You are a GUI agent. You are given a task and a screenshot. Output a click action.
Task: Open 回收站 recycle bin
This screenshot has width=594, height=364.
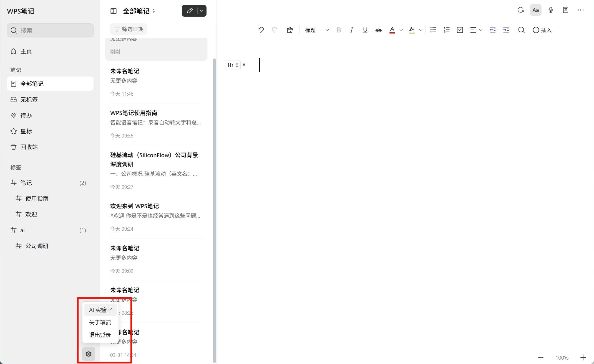[50, 147]
